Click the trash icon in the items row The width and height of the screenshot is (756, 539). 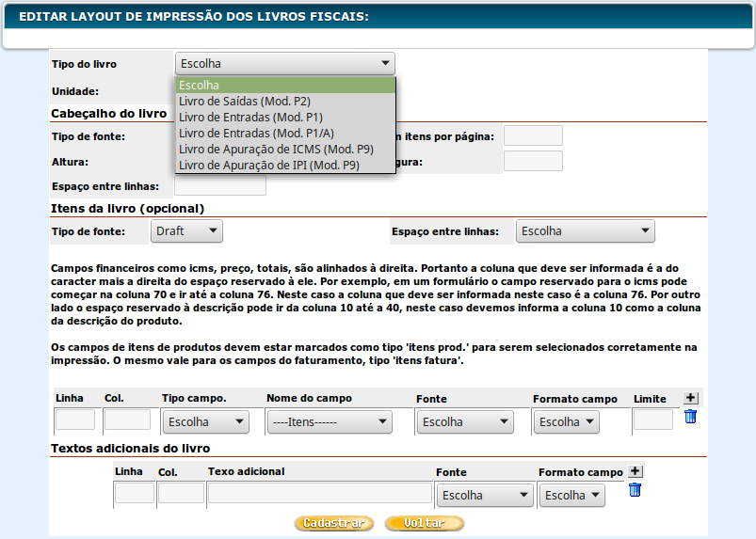point(690,417)
